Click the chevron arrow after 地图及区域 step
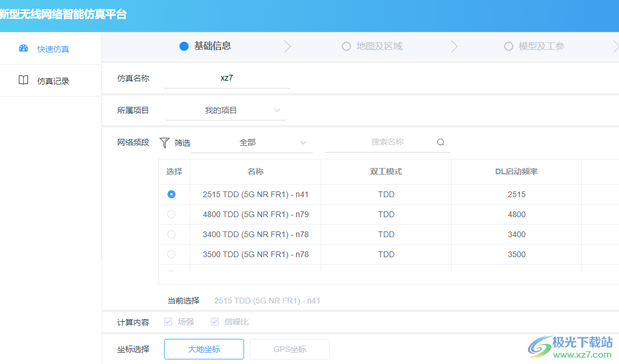 tap(454, 46)
